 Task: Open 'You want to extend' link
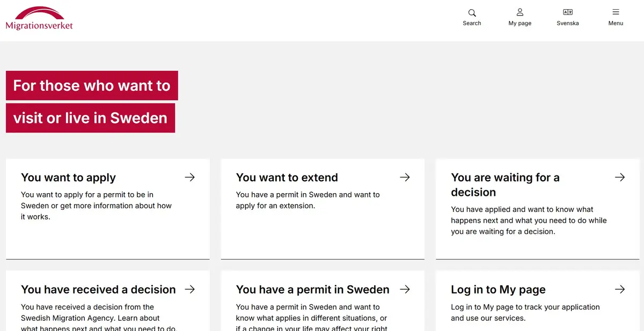[x=287, y=177]
